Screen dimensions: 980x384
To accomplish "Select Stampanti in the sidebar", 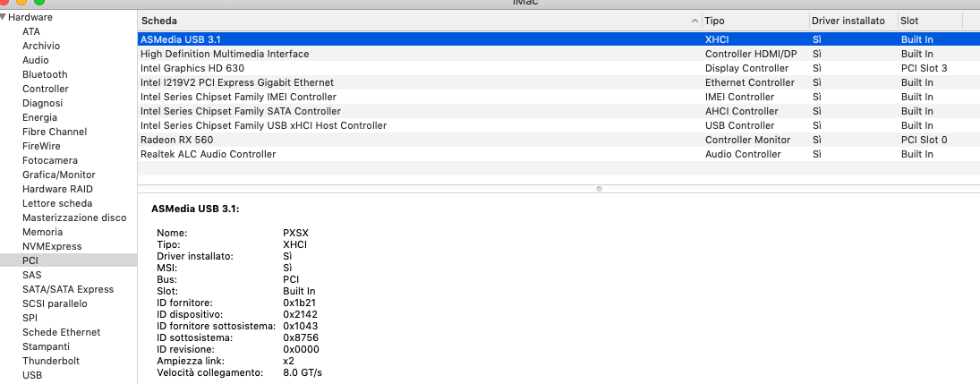I will click(x=47, y=346).
